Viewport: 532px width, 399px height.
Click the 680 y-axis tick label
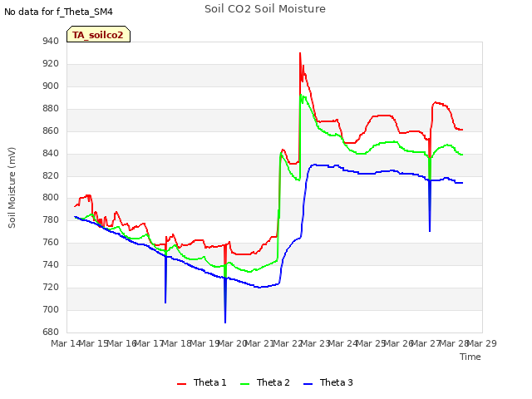[51, 332]
